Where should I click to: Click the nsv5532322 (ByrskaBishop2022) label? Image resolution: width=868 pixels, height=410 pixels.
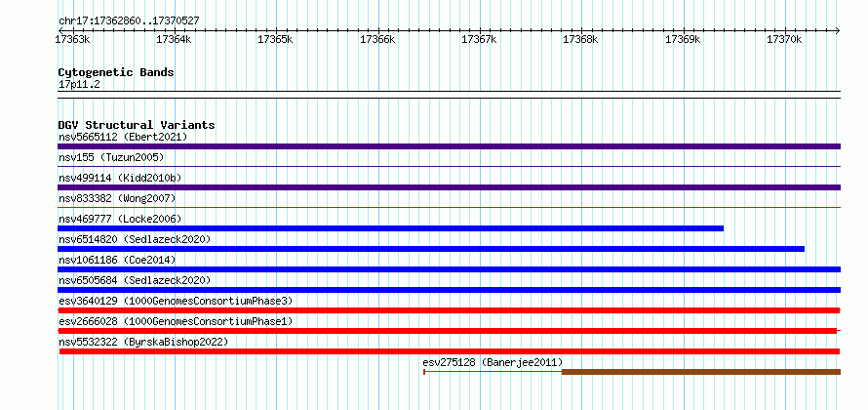click(x=143, y=342)
